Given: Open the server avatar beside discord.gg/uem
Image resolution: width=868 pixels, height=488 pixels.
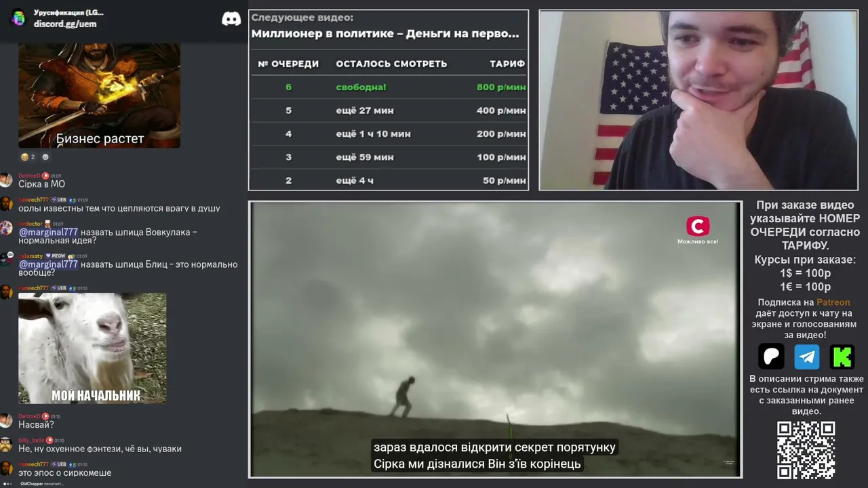Looking at the screenshot, I should (x=18, y=18).
